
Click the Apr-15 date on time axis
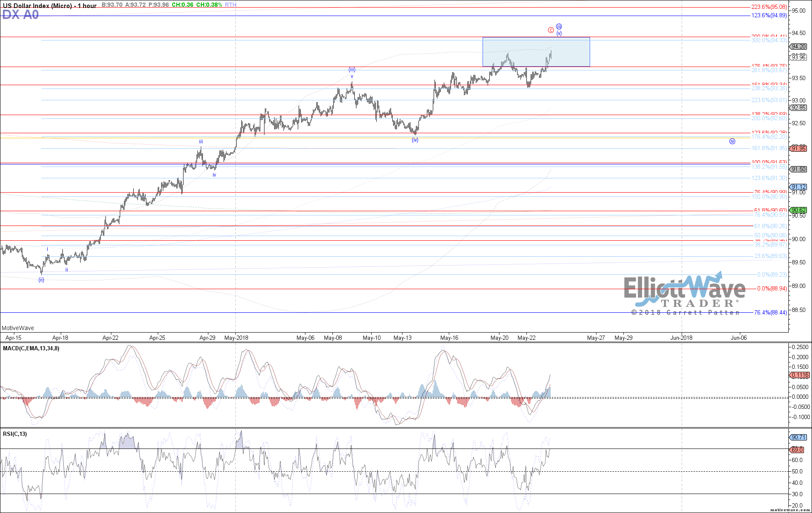[13, 338]
